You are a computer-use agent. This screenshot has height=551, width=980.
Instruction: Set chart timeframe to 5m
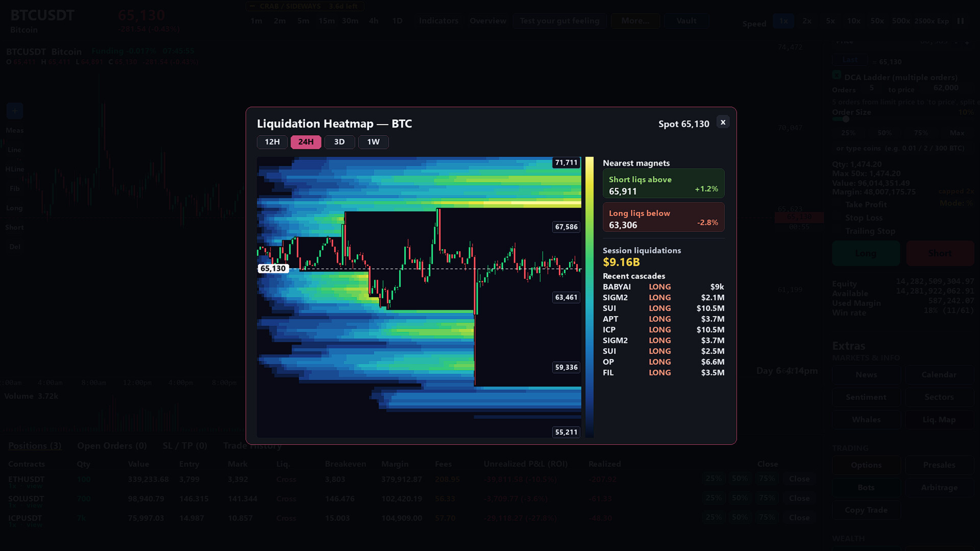pyautogui.click(x=303, y=21)
